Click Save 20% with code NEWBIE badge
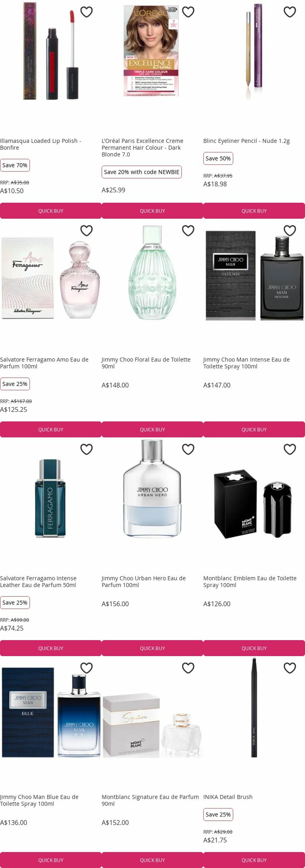Viewport: 305px width, 868px height. point(142,172)
